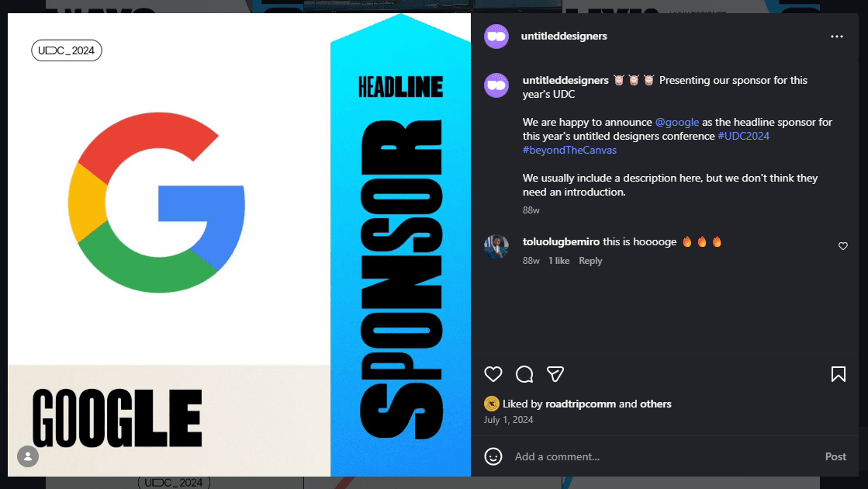View the 1 like on the comment
This screenshot has width=868, height=489.
click(x=558, y=261)
